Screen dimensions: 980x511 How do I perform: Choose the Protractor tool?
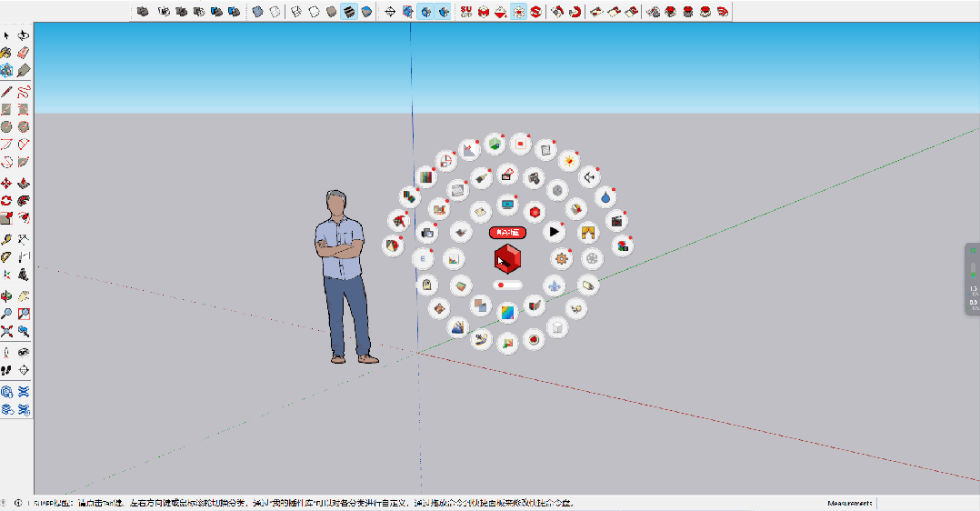6,256
